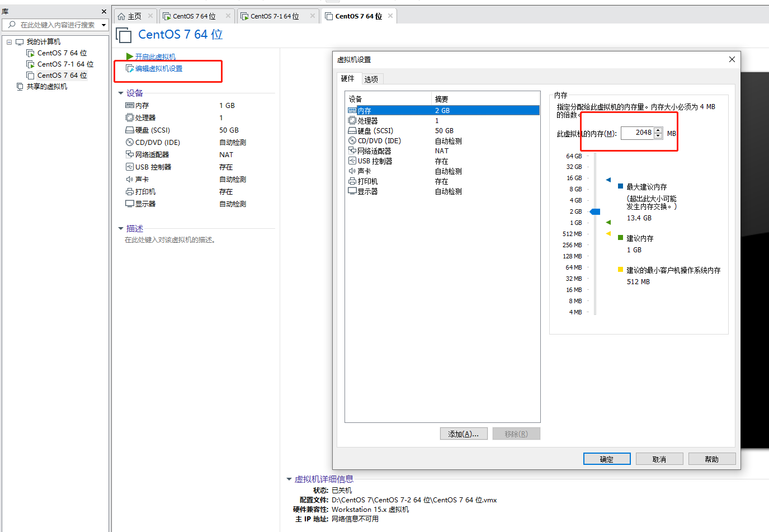The width and height of the screenshot is (769, 532).
Task: Click the home icon on the 主页 tab
Action: (121, 16)
